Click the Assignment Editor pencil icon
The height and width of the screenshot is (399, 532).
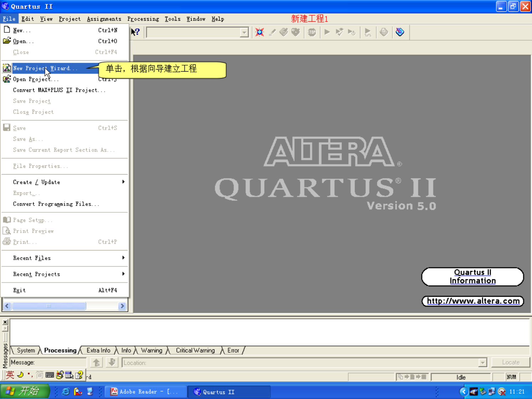(x=272, y=32)
